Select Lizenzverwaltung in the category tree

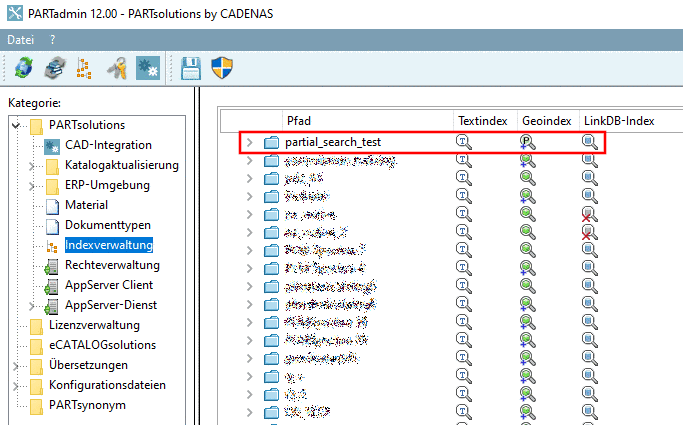(x=94, y=325)
